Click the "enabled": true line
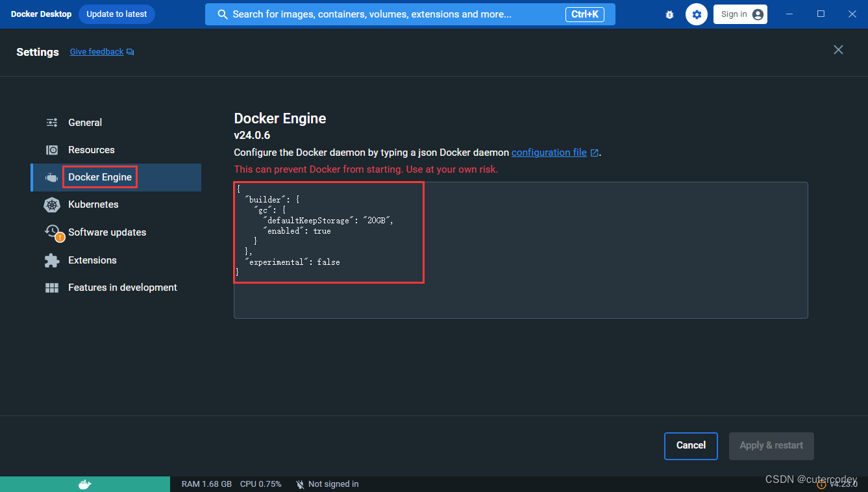Image resolution: width=868 pixels, height=492 pixels. pos(297,231)
